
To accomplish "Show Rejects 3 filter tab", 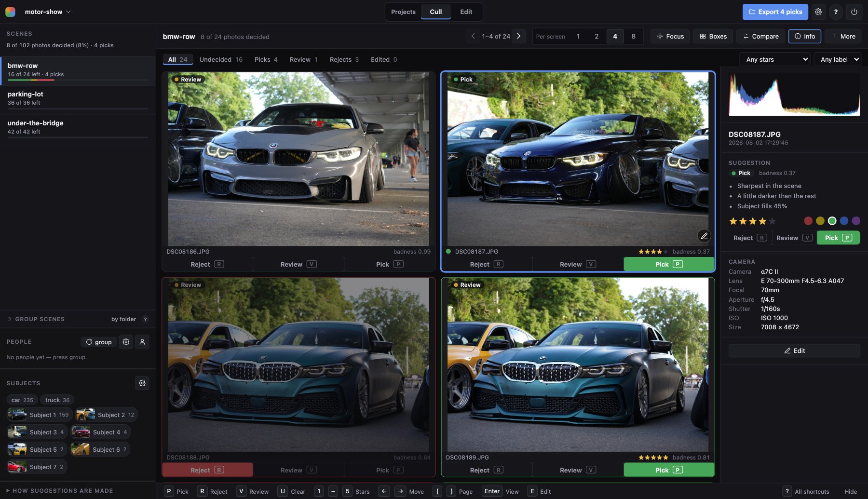I will click(x=344, y=59).
